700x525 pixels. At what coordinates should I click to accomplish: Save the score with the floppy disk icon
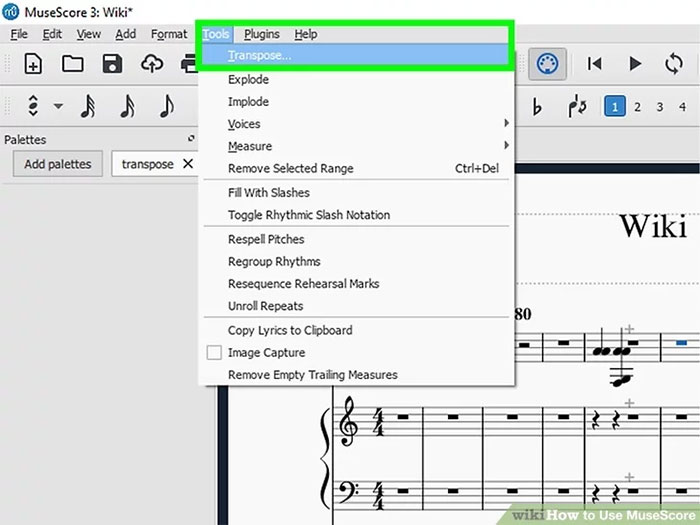click(x=112, y=64)
